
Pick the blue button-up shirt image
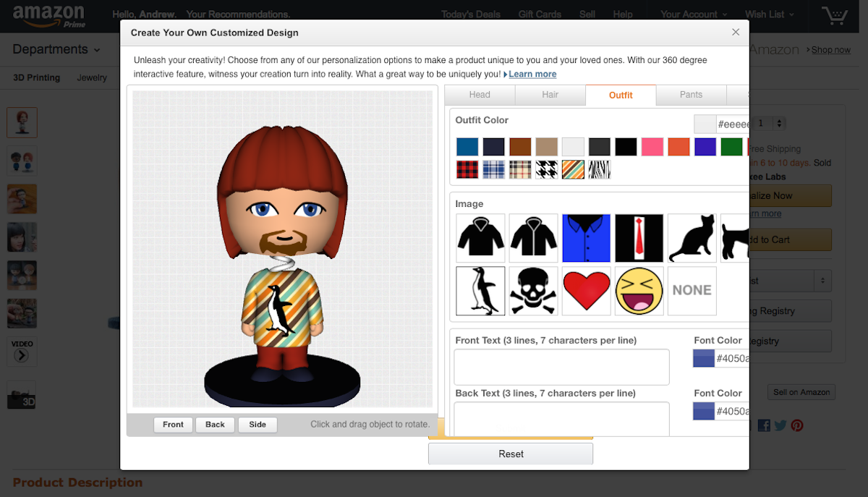[586, 238]
